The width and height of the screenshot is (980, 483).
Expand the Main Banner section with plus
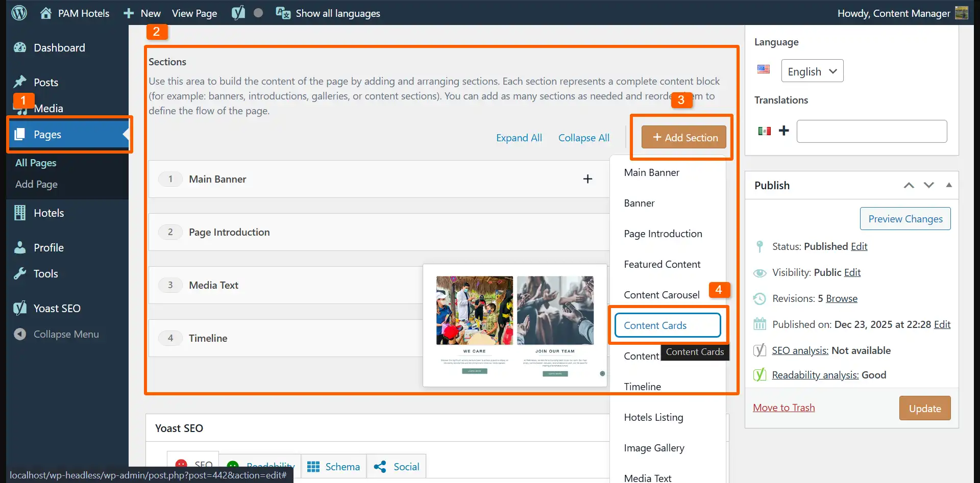[x=588, y=179]
